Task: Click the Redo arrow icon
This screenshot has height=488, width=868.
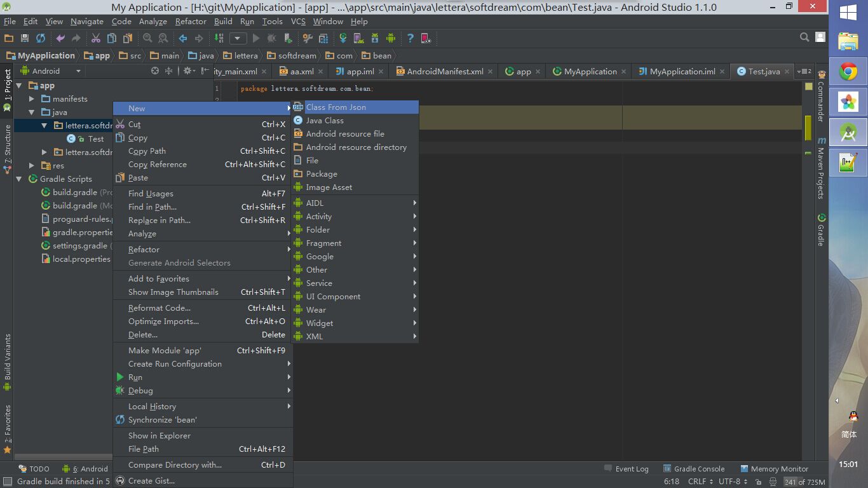Action: pos(76,38)
